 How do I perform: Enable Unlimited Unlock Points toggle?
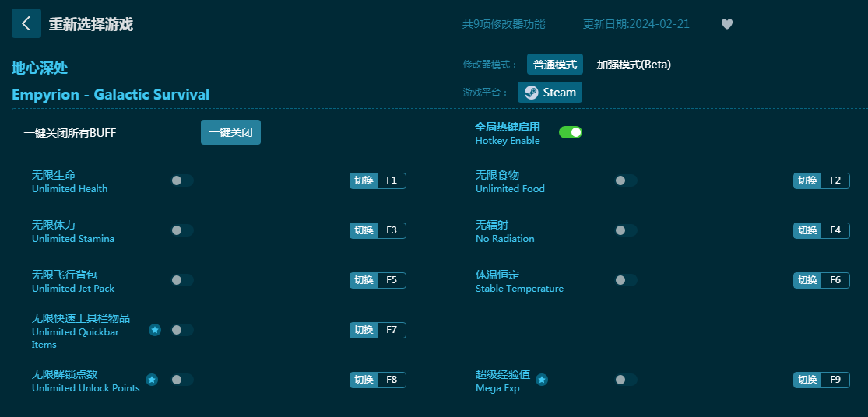pyautogui.click(x=182, y=380)
